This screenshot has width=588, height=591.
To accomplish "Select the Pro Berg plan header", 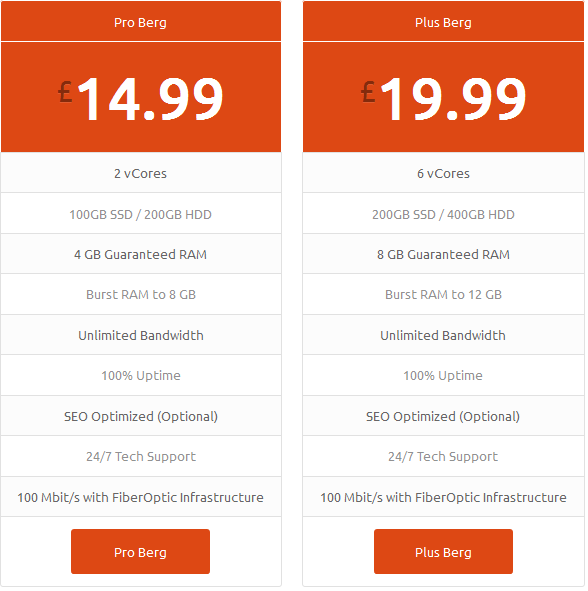I will pos(141,21).
